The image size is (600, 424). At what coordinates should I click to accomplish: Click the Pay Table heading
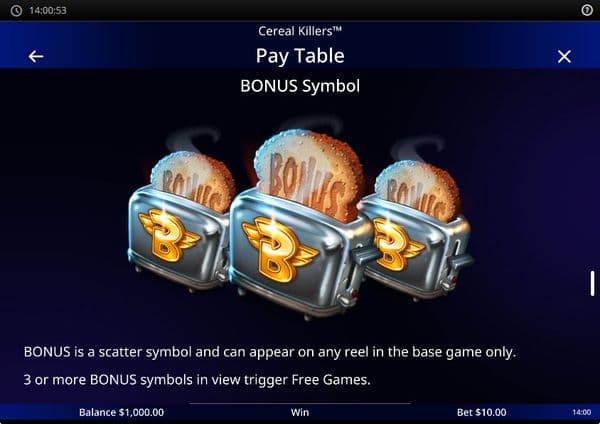[300, 56]
